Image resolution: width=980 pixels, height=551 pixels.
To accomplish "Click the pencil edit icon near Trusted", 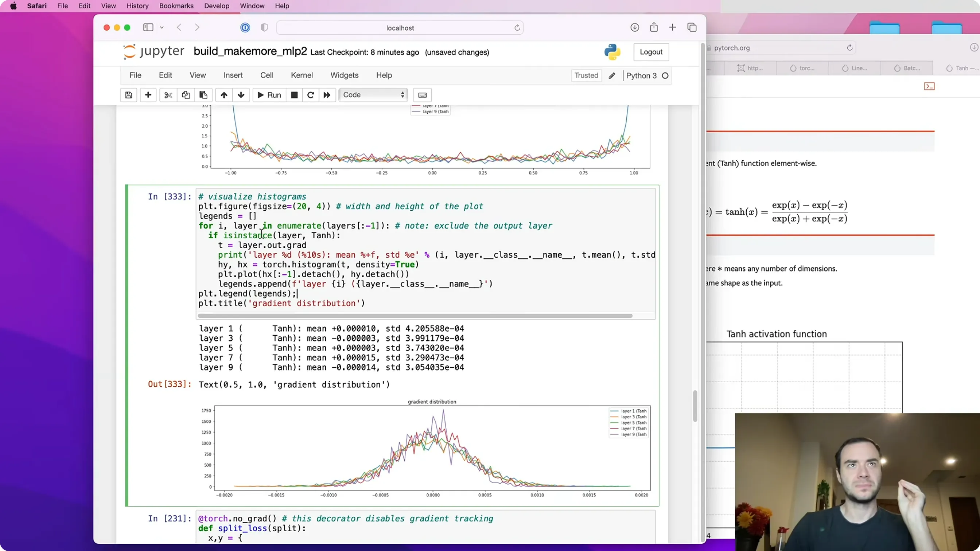I will click(612, 76).
